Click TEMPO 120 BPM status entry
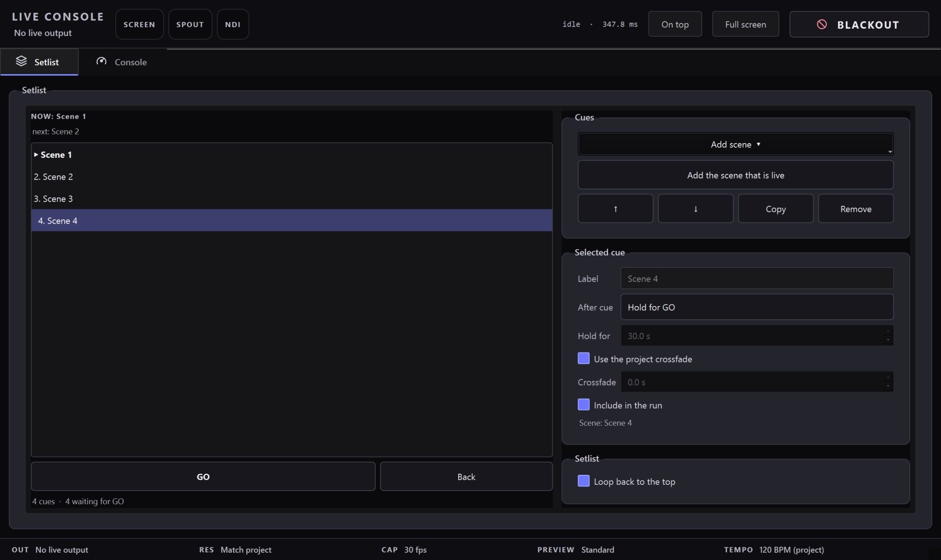 click(x=774, y=550)
